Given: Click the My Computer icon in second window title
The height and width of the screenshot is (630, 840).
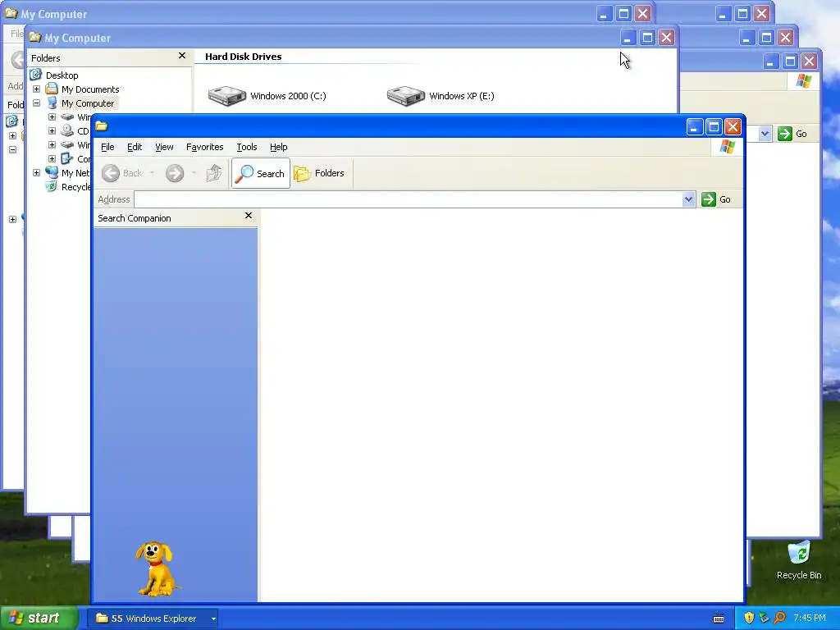Looking at the screenshot, I should click(x=35, y=37).
